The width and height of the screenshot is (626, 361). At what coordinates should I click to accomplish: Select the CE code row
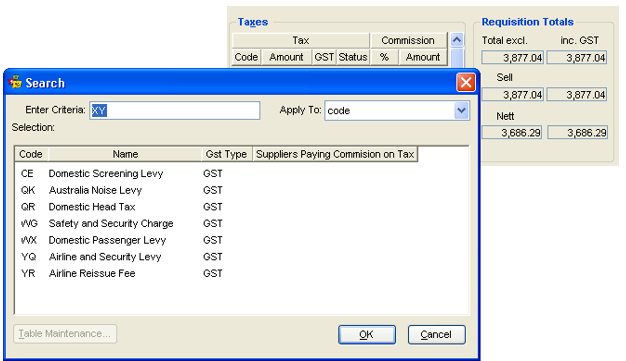(27, 173)
